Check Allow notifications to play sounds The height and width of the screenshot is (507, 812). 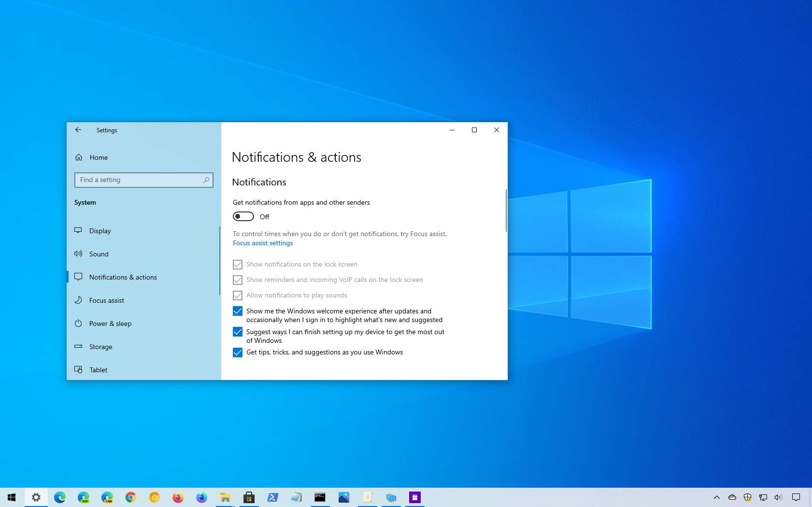click(238, 296)
